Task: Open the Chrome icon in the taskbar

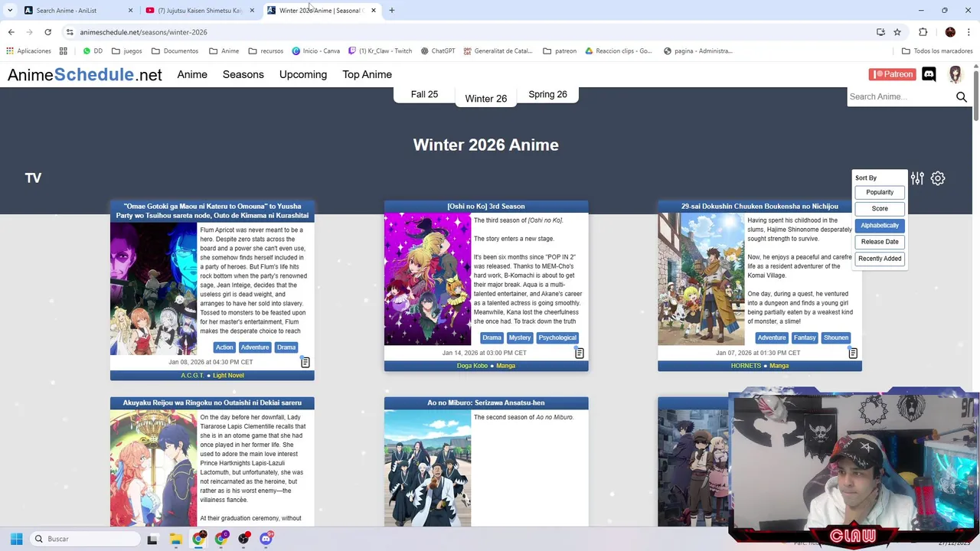Action: point(198,539)
